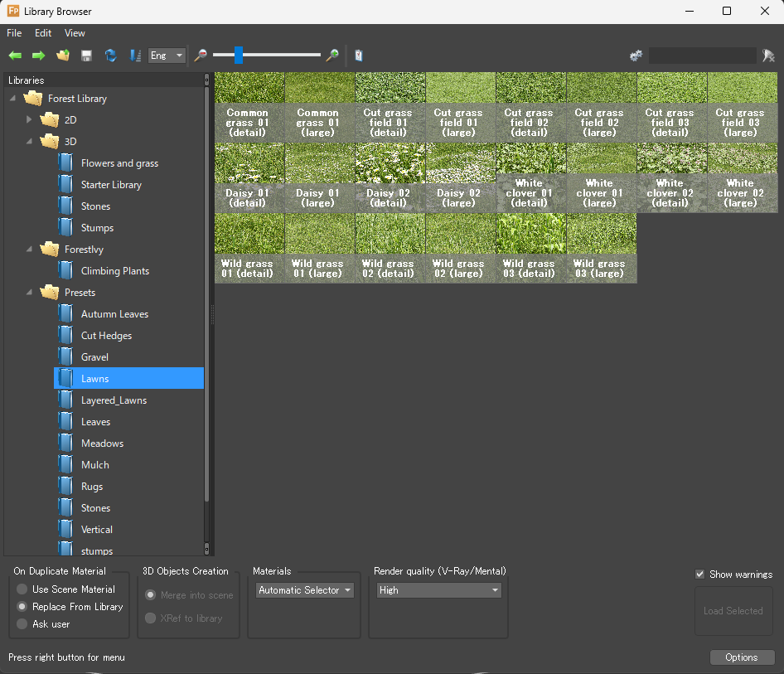Click the Options button

[742, 657]
